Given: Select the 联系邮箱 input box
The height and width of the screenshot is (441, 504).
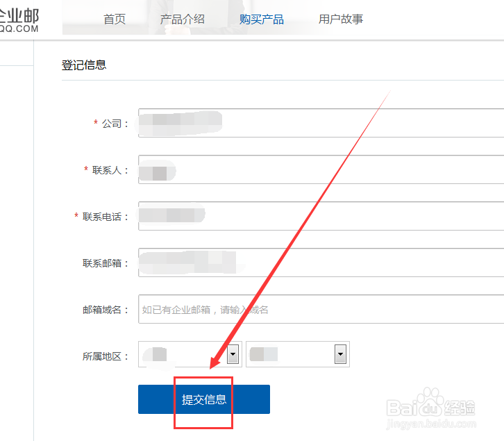Looking at the screenshot, I should coord(321,263).
